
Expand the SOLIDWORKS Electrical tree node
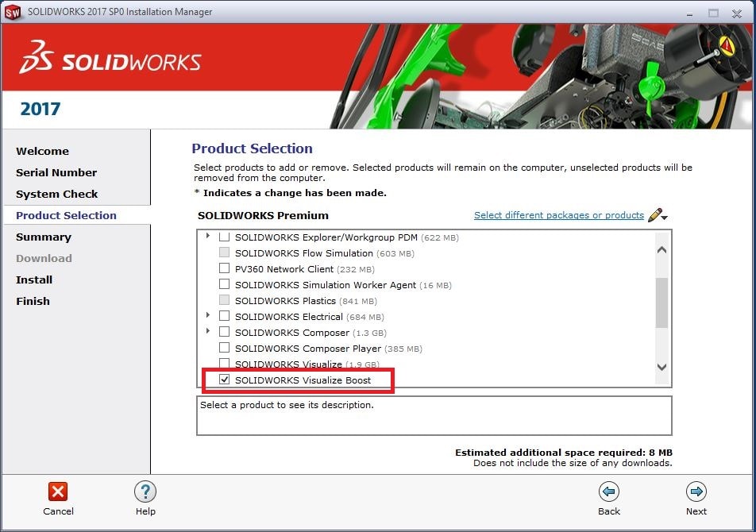click(x=208, y=315)
